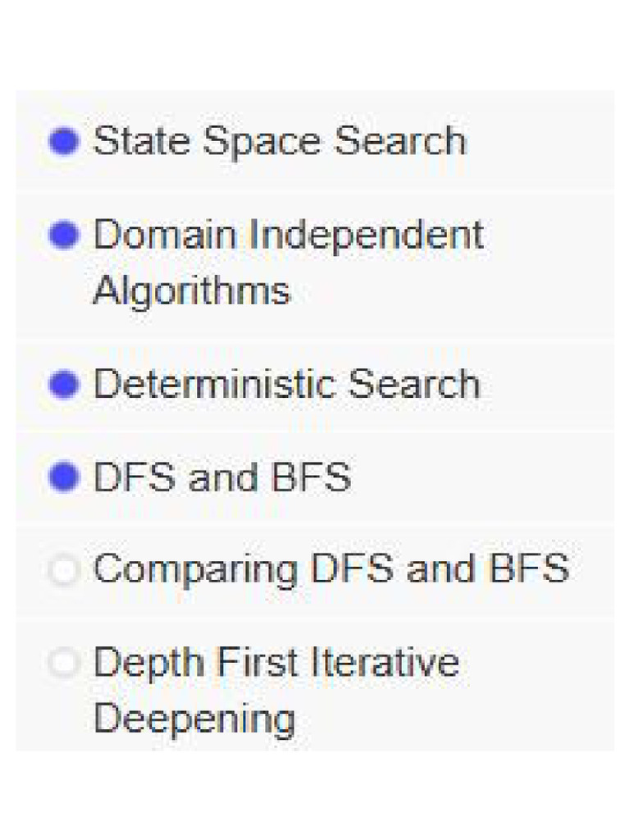The image size is (630, 840).
Task: Click empty row area right of 'DFS and BFS'
Action: [484, 477]
